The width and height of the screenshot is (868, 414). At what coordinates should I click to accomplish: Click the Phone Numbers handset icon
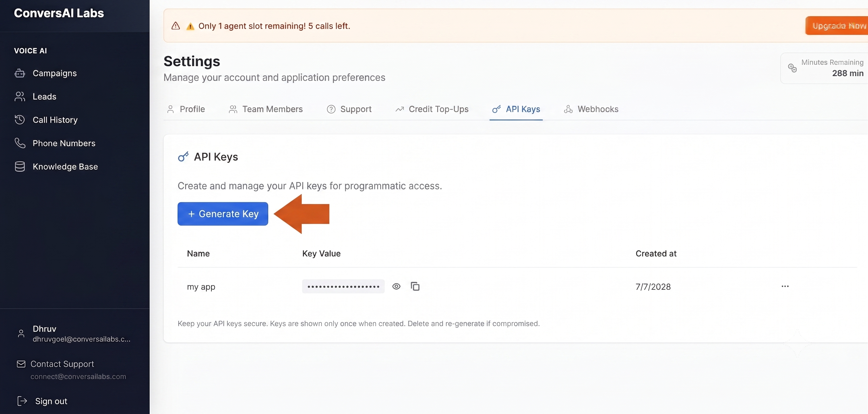[20, 143]
